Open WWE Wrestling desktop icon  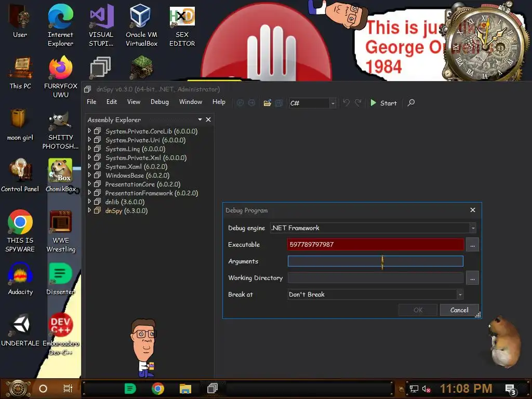(61, 231)
